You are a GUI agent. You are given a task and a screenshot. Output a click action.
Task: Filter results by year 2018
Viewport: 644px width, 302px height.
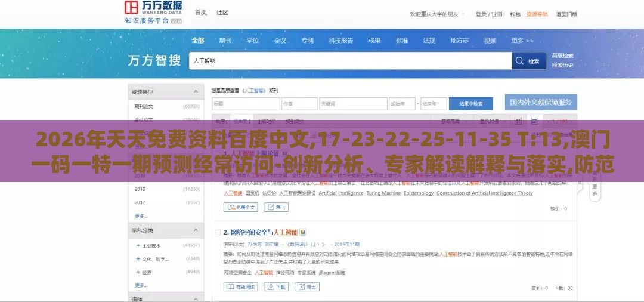[x=140, y=189]
